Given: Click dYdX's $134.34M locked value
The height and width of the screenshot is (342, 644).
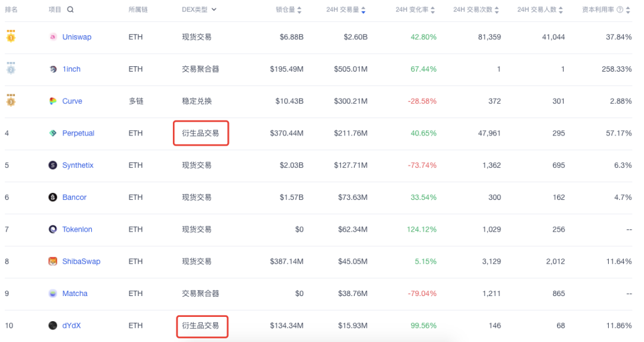Looking at the screenshot, I should [287, 325].
